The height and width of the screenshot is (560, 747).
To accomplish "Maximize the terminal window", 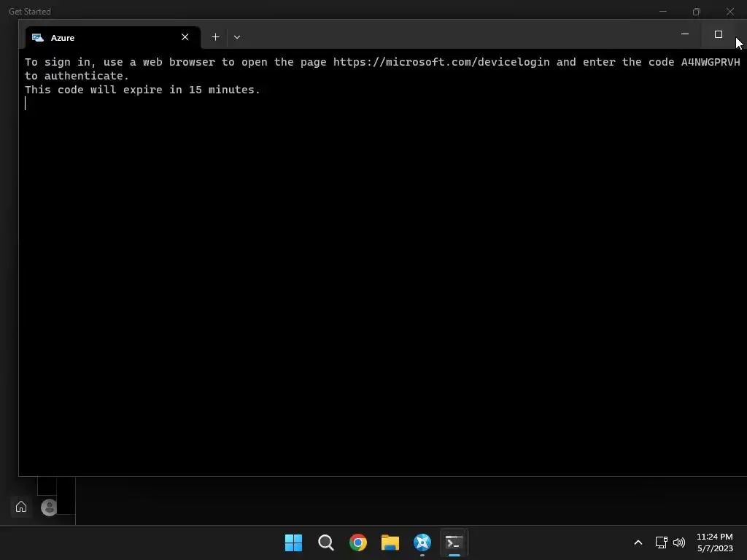I will pyautogui.click(x=719, y=34).
